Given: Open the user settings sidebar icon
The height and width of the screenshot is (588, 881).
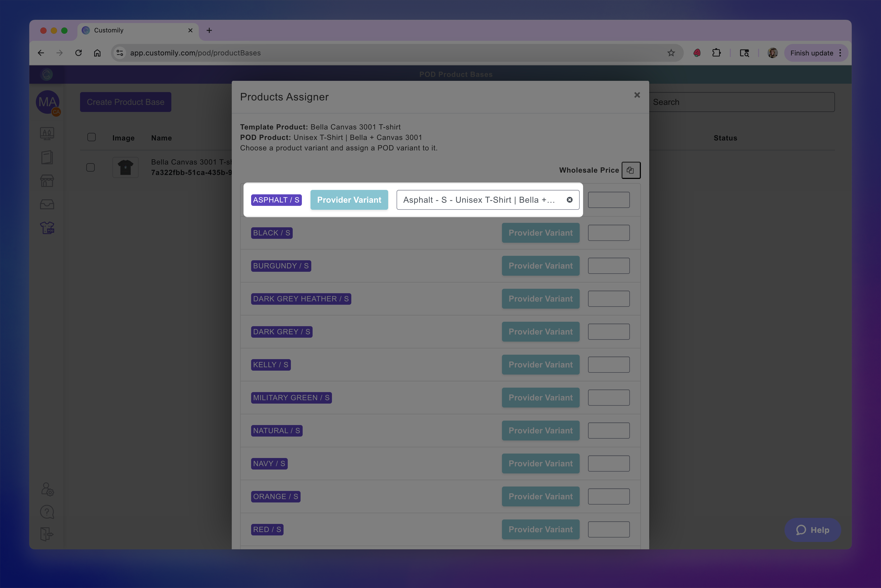Looking at the screenshot, I should (x=47, y=489).
